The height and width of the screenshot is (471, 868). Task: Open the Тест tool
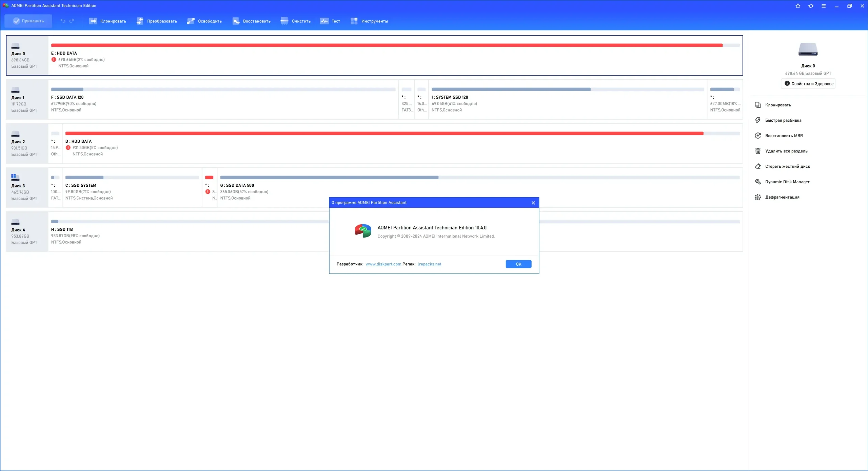pyautogui.click(x=329, y=21)
